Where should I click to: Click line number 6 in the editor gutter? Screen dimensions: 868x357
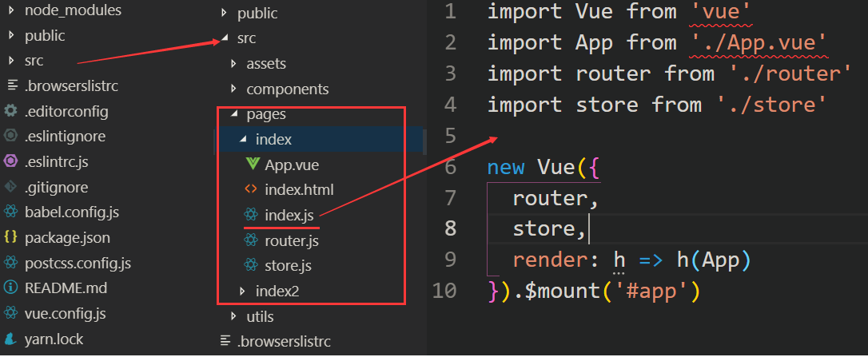[x=448, y=167]
